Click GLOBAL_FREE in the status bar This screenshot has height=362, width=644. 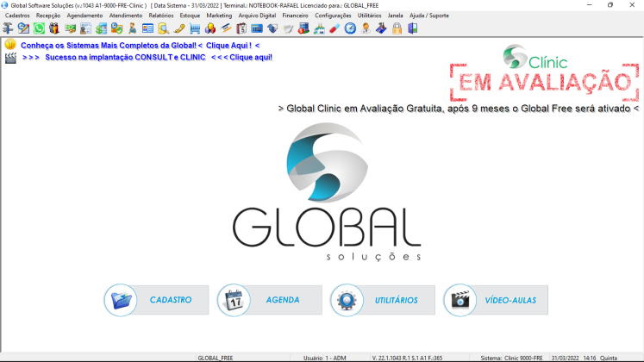(216, 358)
